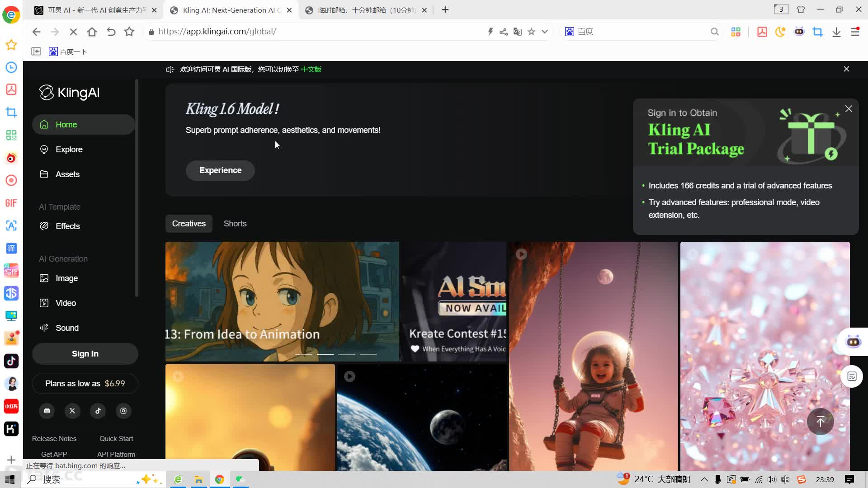Open the Sound generation page
This screenshot has height=488, width=868.
(66, 328)
